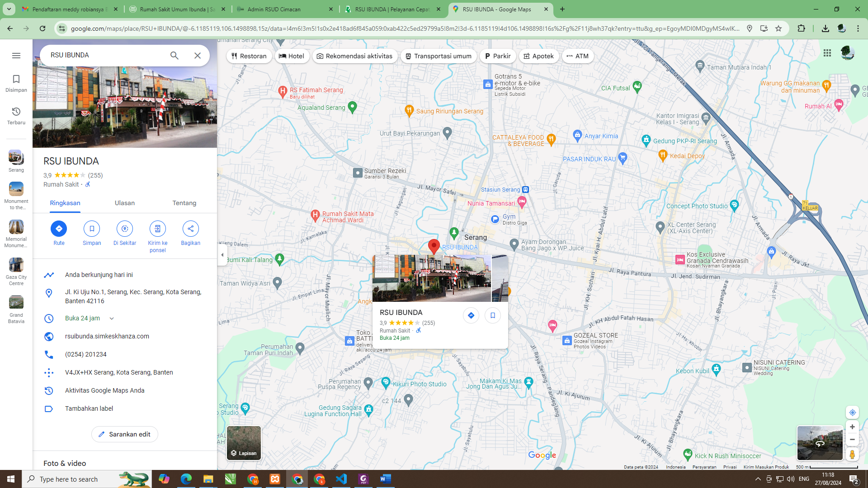Click the RS Fatimah Serang marker
The width and height of the screenshot is (868, 488).
(x=283, y=92)
